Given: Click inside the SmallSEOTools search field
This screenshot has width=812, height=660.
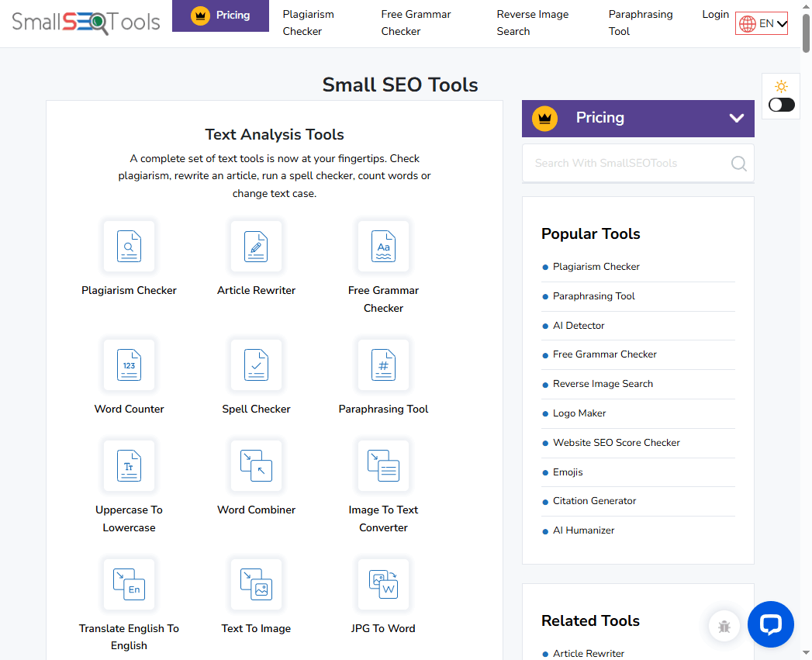Looking at the screenshot, I should (x=628, y=163).
